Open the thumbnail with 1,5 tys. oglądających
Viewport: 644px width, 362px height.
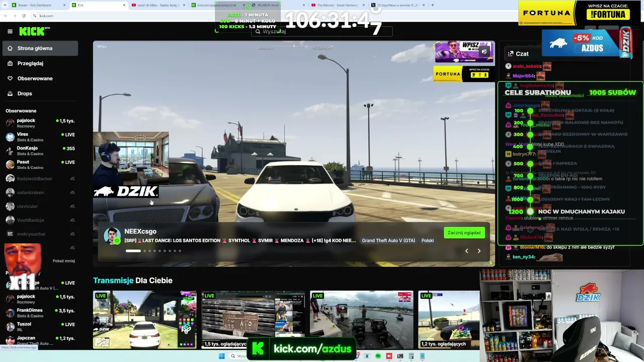pyautogui.click(x=253, y=320)
